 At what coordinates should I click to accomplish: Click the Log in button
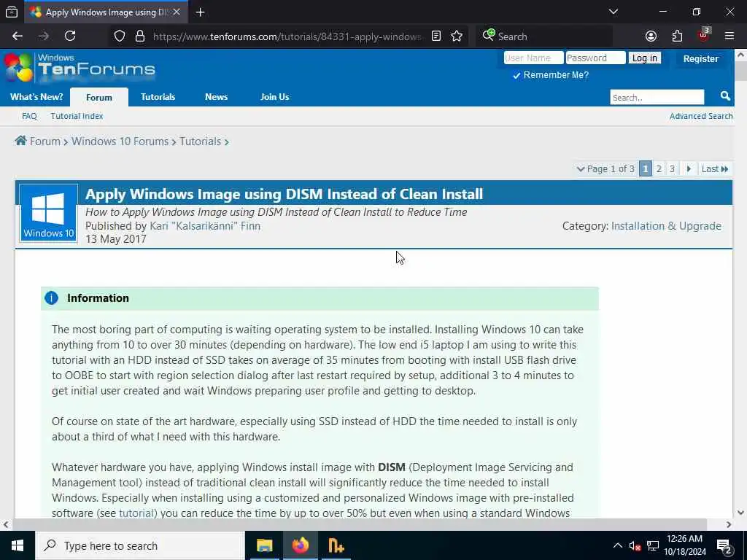point(645,58)
